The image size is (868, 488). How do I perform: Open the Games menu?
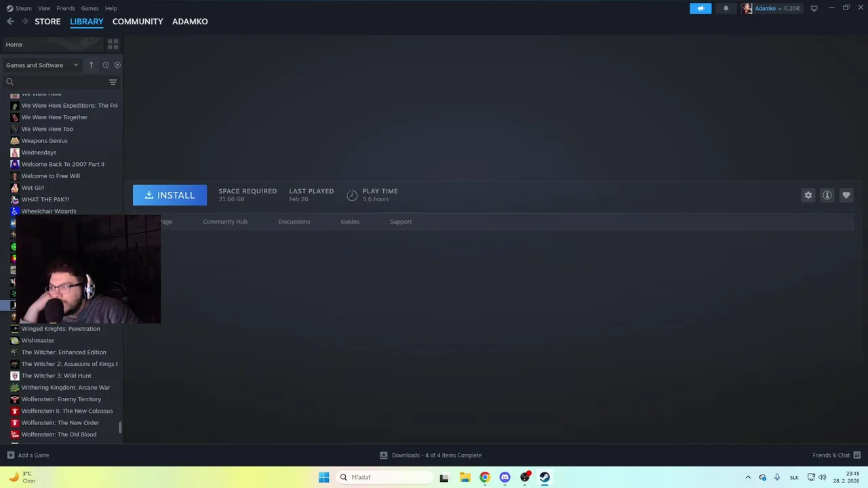click(90, 8)
